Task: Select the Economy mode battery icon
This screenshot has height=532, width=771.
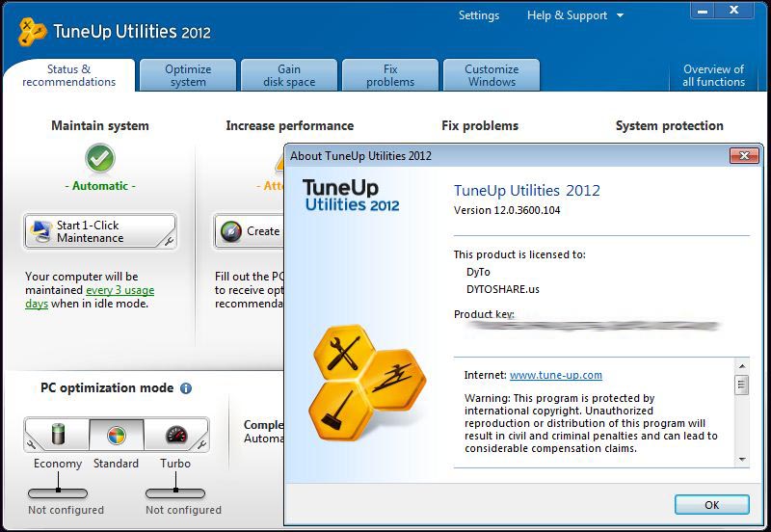Action: (58, 434)
